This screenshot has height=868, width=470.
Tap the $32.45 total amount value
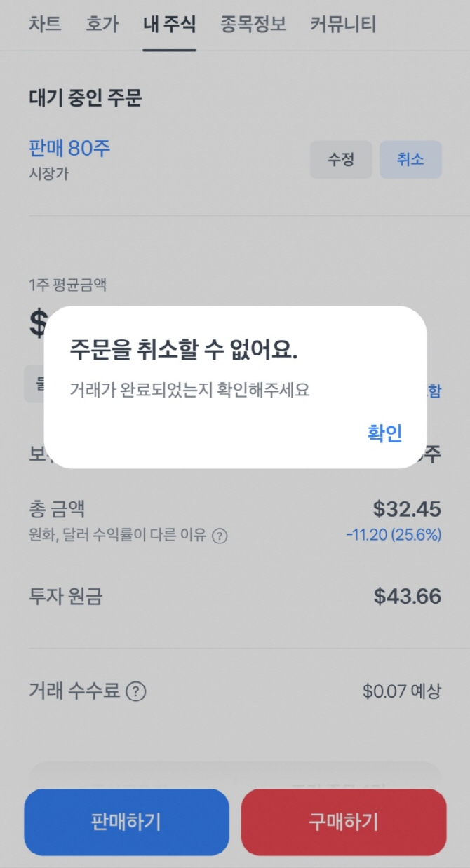tap(407, 508)
